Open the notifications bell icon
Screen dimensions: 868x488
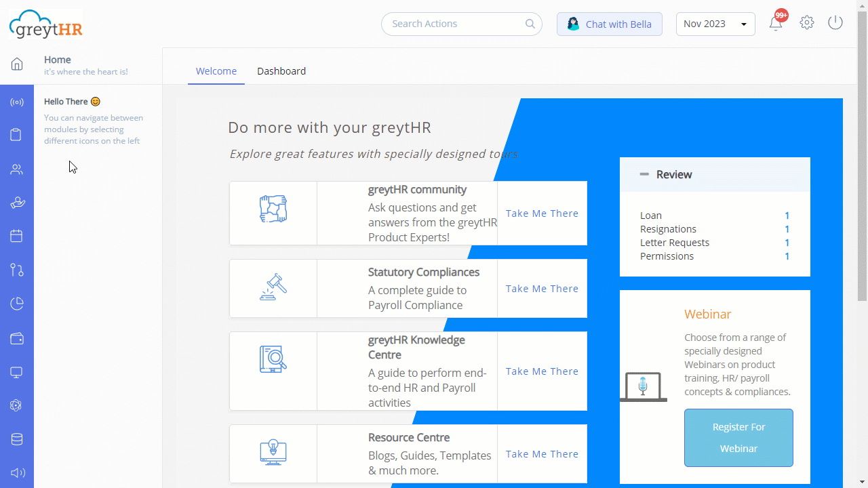(776, 24)
